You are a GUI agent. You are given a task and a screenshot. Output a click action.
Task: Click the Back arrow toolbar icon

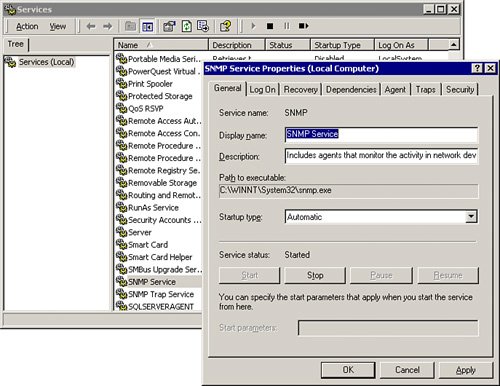(x=91, y=26)
